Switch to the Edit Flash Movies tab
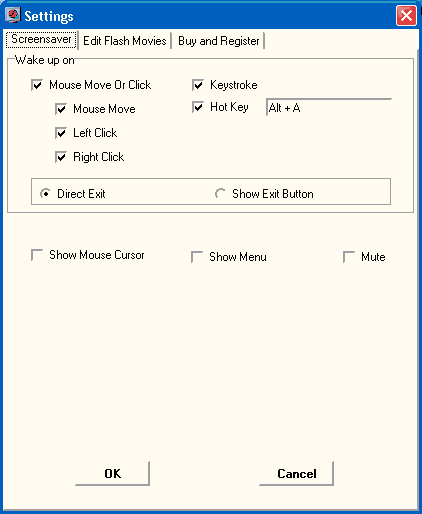 (x=125, y=41)
